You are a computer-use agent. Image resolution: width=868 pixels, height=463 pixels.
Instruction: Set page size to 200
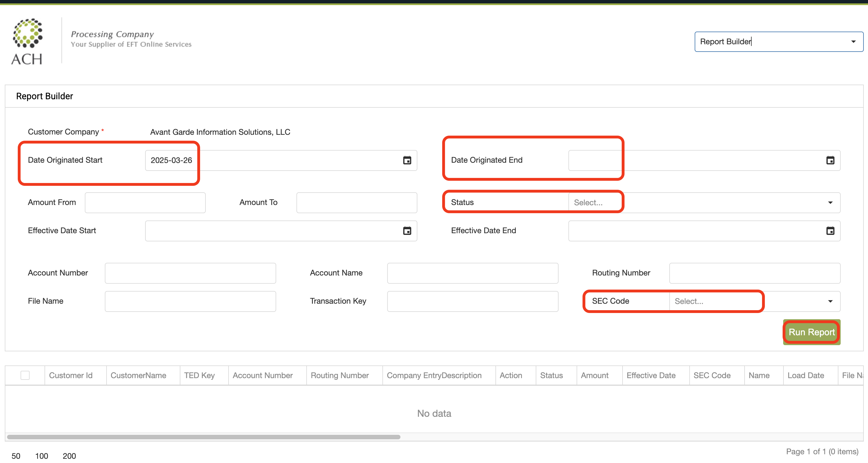pos(69,456)
